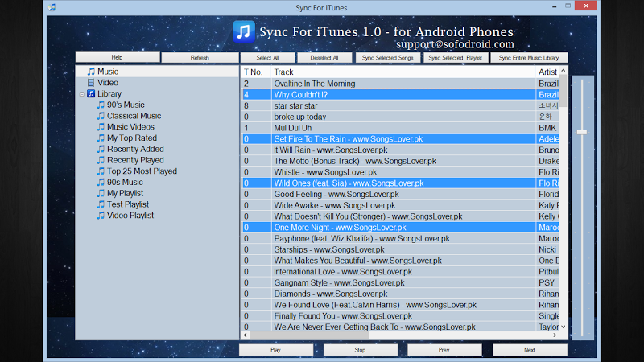Click the Classical Music playlist icon

click(101, 116)
